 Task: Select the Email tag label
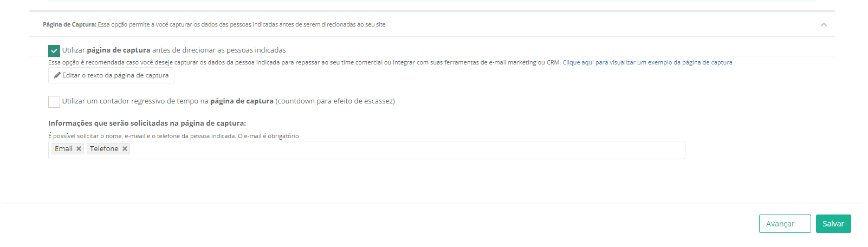pos(63,148)
